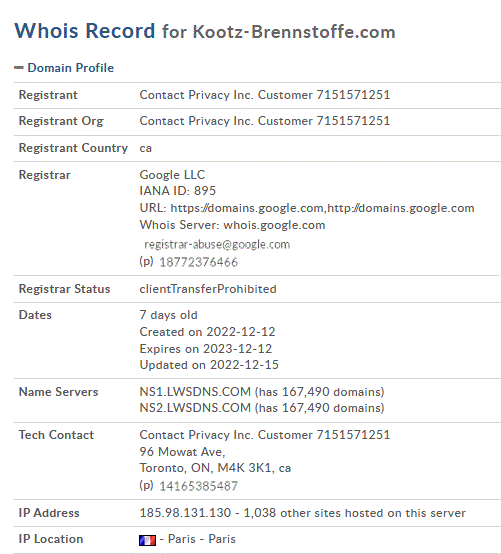Open the 1,038 other sites hosted link
This screenshot has width=501, height=554.
pos(355,513)
